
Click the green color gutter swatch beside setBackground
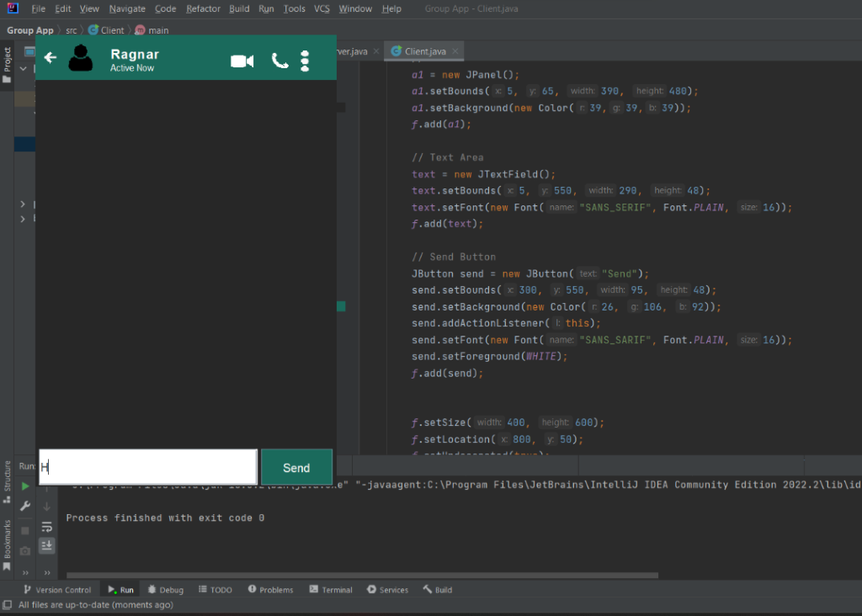(341, 306)
